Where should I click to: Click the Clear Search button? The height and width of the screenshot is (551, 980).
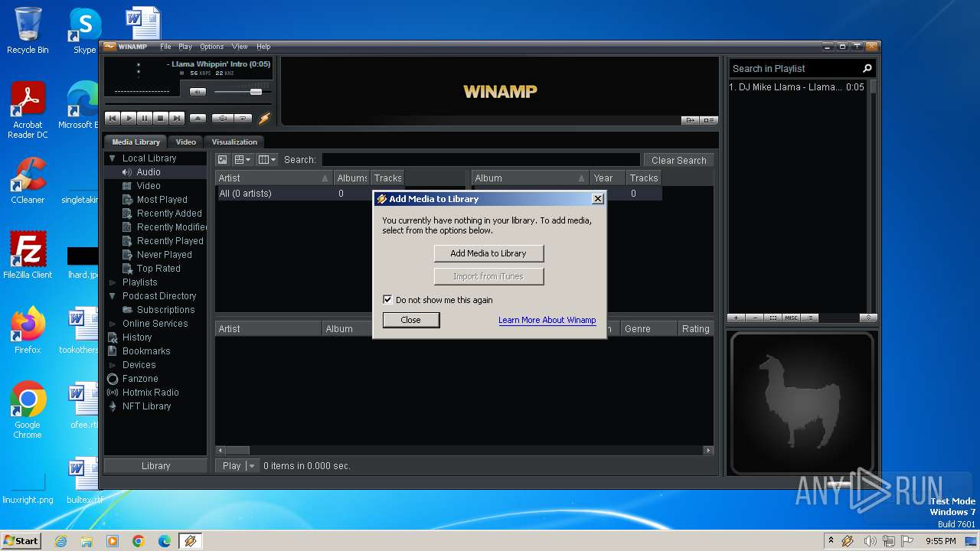678,160
